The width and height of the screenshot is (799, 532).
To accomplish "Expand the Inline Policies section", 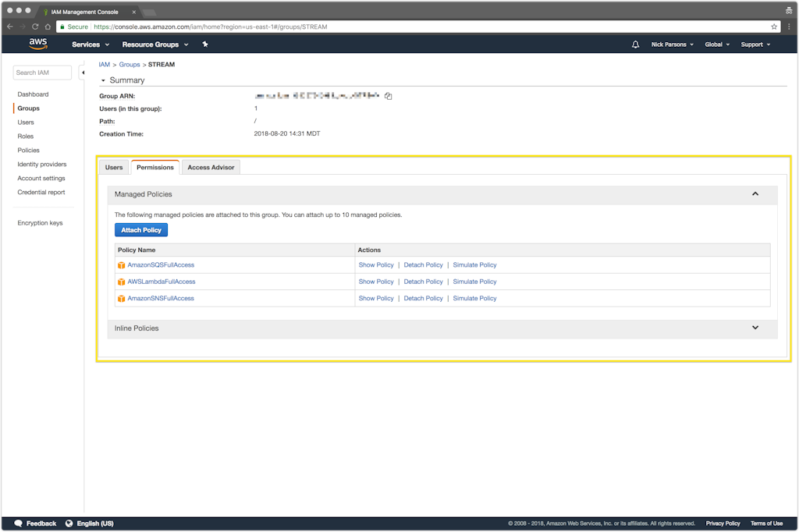I will [755, 328].
